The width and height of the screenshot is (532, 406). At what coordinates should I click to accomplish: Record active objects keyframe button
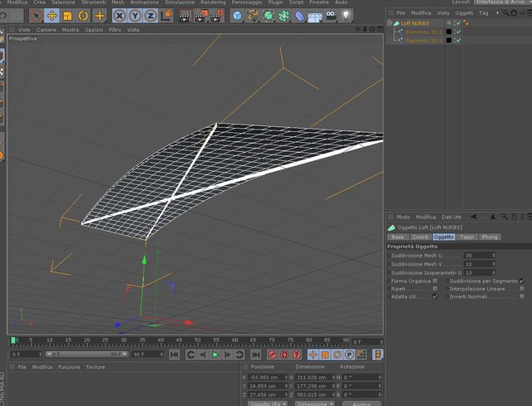(x=272, y=355)
